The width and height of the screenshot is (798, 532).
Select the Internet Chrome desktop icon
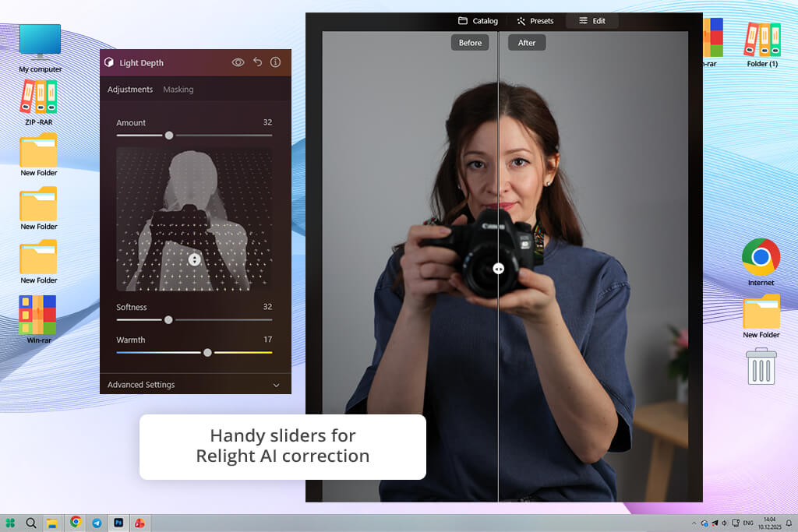point(761,262)
